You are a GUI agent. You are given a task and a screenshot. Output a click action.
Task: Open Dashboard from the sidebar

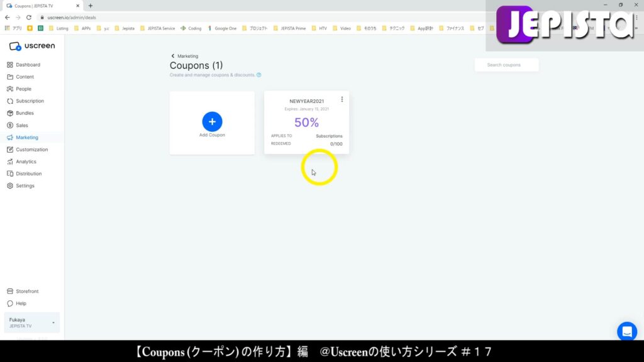pyautogui.click(x=28, y=65)
